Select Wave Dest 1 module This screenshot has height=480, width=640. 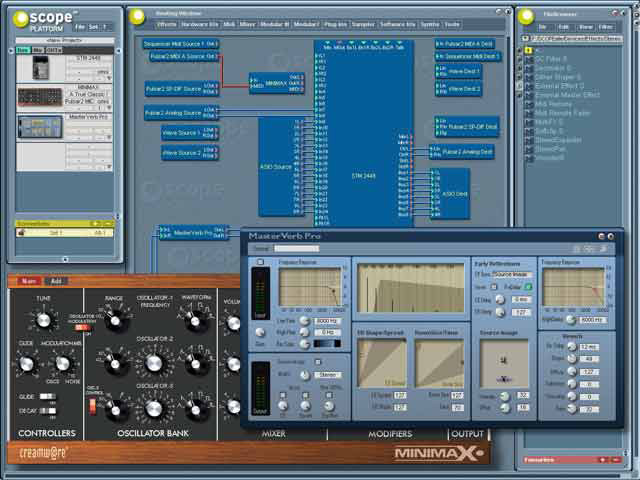coord(458,71)
